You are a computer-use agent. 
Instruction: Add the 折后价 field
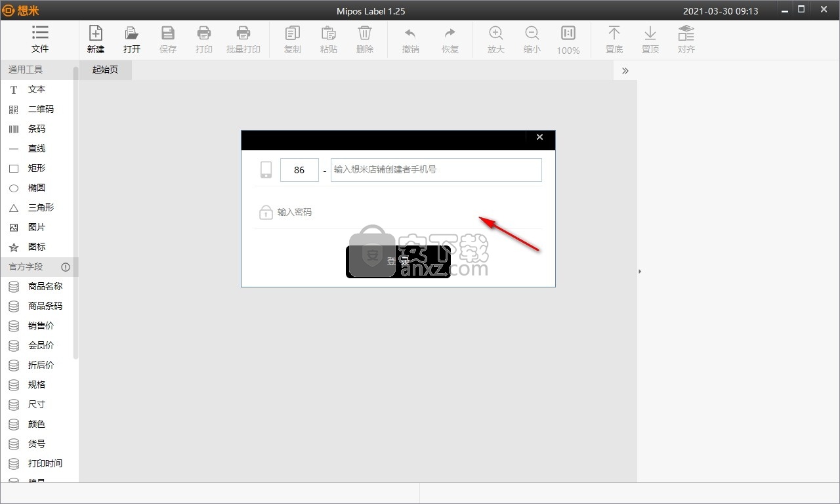37,365
